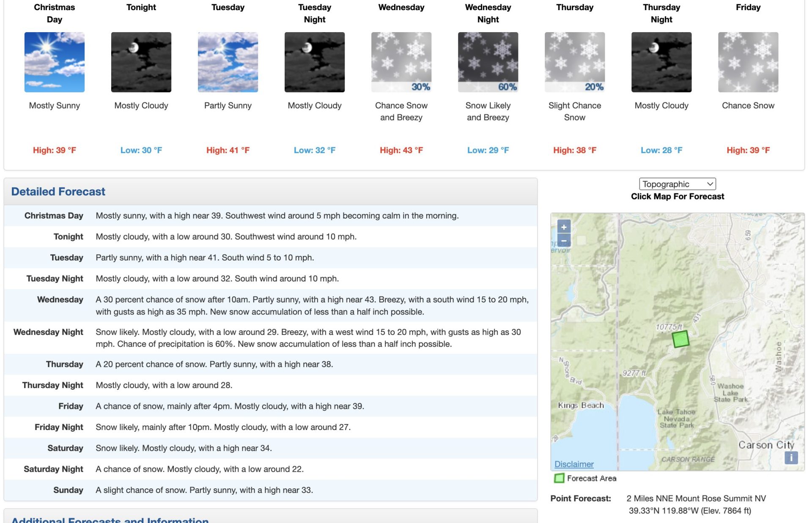Click the Additional Forecasts and Information header
Image resolution: width=812 pixels, height=523 pixels.
110,519
